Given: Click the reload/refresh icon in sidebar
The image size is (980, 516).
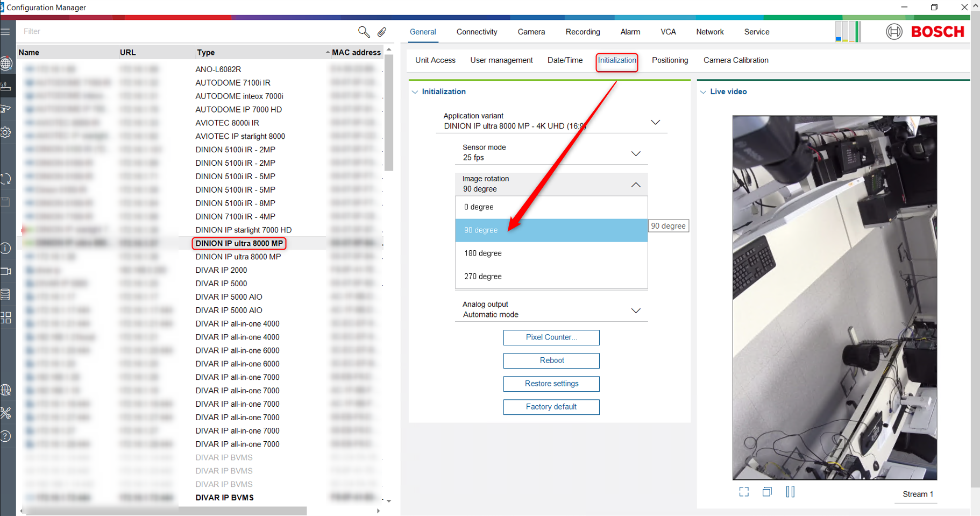Looking at the screenshot, I should pos(6,179).
